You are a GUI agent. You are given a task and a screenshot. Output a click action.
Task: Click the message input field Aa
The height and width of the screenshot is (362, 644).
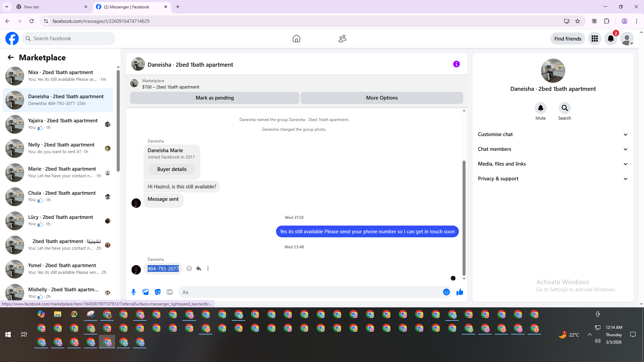point(310,292)
